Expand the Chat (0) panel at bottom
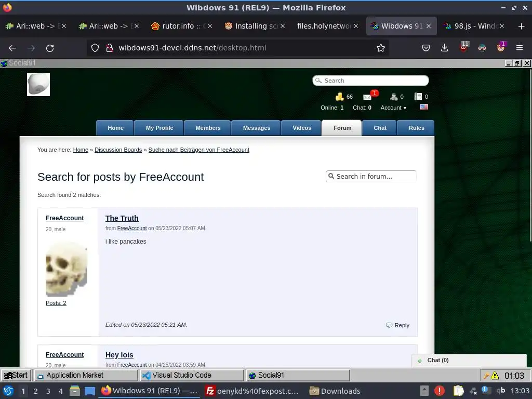Viewport: 532px width, 399px height. [469, 361]
